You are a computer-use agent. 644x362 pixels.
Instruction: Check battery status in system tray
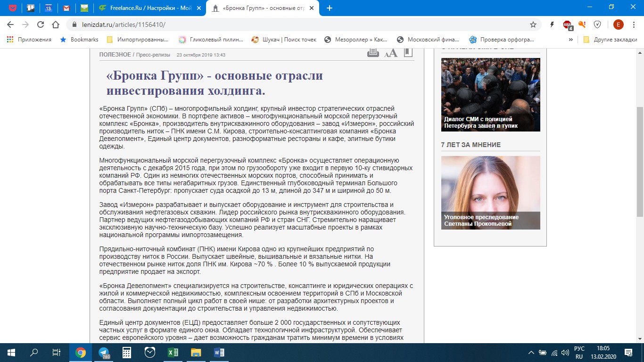(x=543, y=353)
